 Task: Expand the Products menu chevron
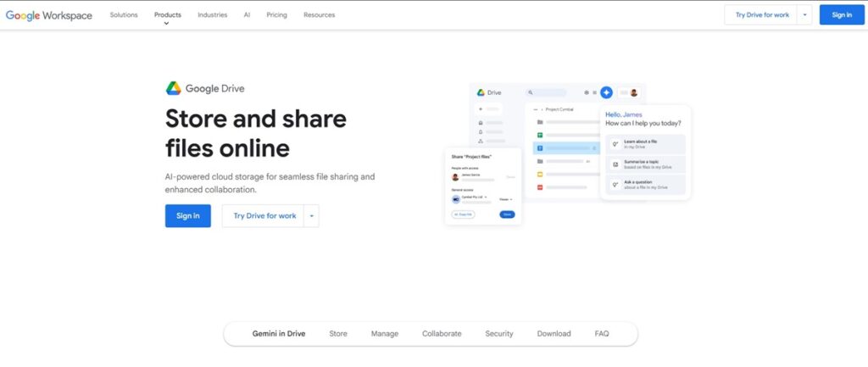[x=167, y=23]
